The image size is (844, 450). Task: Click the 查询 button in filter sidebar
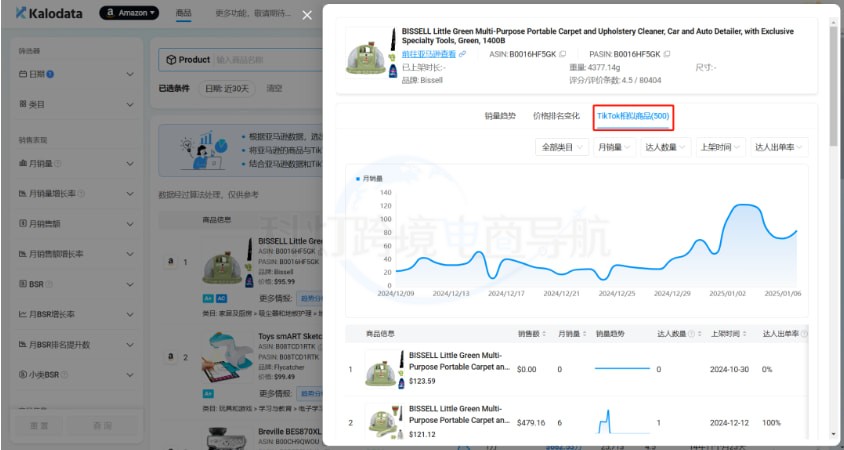(x=102, y=425)
